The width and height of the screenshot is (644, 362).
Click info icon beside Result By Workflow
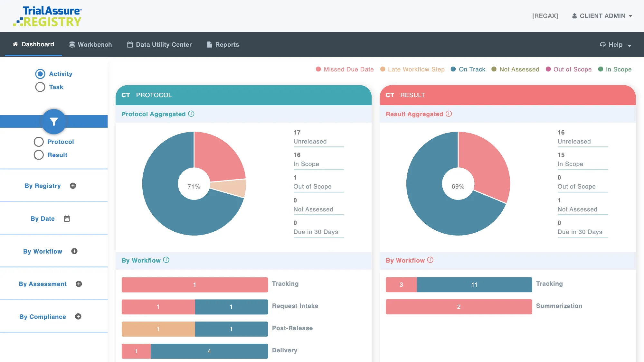pos(430,260)
